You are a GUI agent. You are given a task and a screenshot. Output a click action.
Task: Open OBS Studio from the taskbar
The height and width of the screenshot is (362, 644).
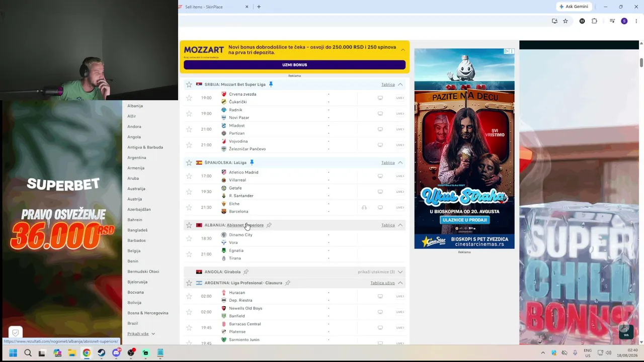point(131,353)
